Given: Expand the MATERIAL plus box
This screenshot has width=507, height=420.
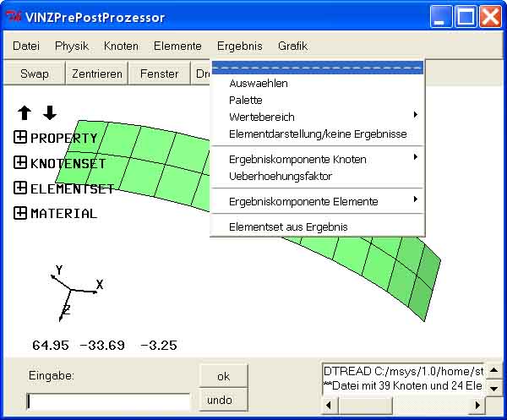Looking at the screenshot, I should tap(20, 213).
